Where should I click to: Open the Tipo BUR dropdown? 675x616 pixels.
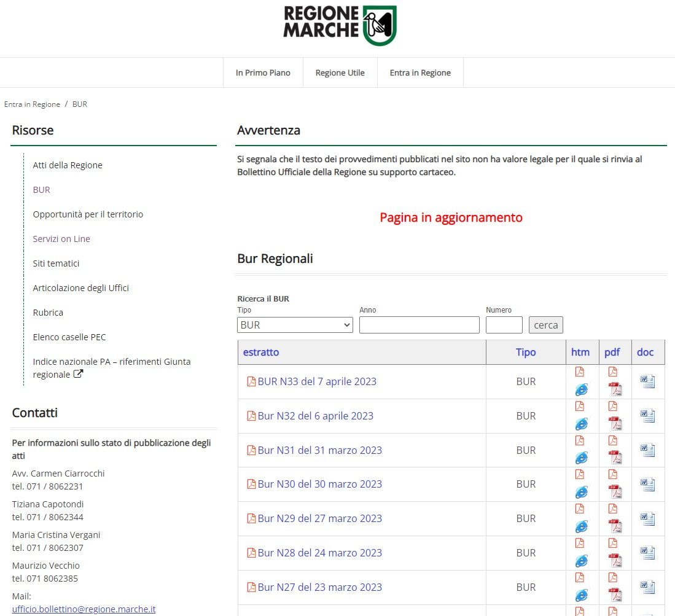click(x=295, y=325)
